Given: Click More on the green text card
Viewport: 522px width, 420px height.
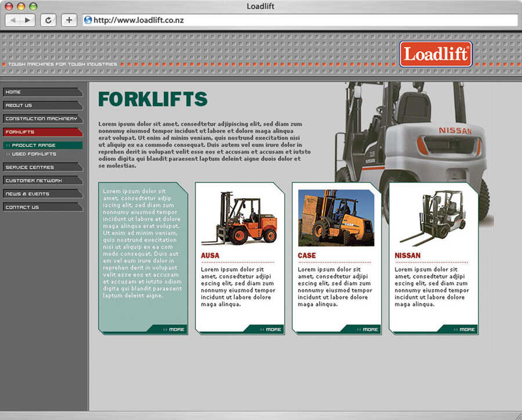Looking at the screenshot, I should pos(173,329).
